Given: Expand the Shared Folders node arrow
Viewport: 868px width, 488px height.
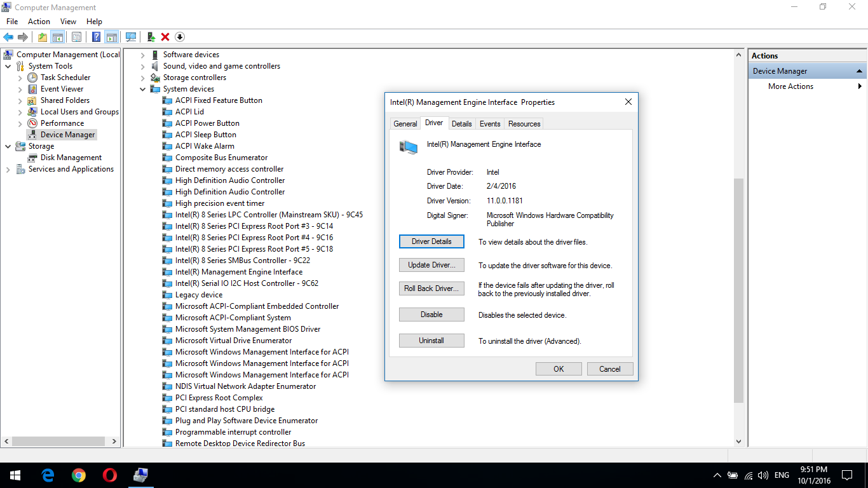Looking at the screenshot, I should (x=20, y=100).
